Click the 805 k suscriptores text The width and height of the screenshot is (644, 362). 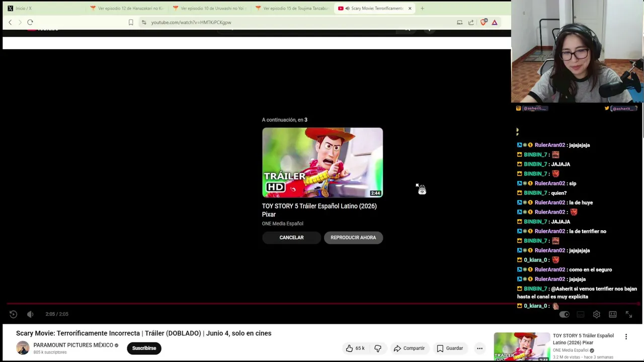[50, 352]
